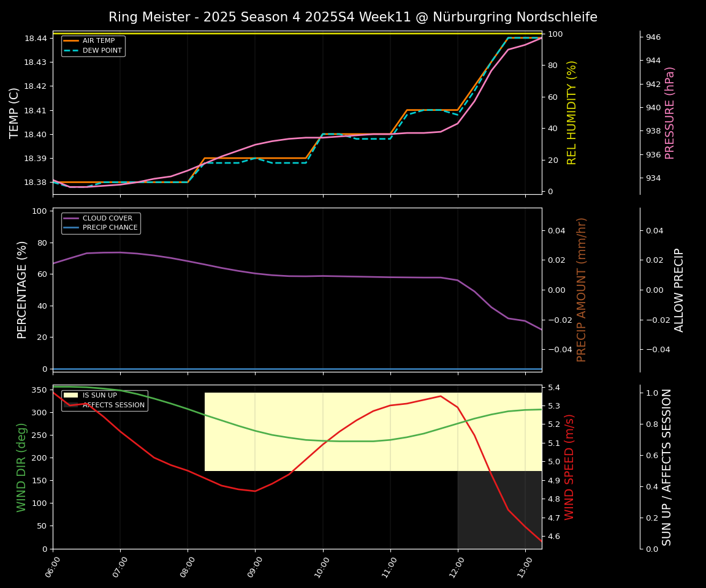Click the IS SUN UP legend patch
Image resolution: width=706 pixels, height=588 pixels.
pos(71,396)
